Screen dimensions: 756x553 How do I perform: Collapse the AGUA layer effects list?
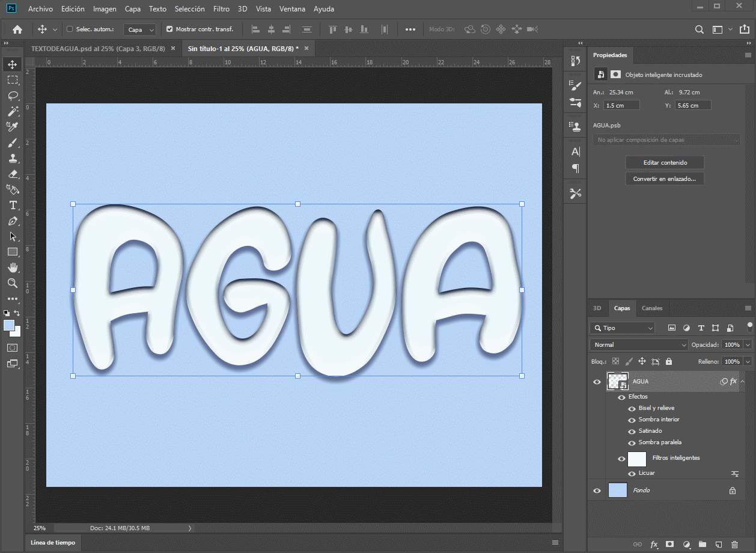point(743,382)
